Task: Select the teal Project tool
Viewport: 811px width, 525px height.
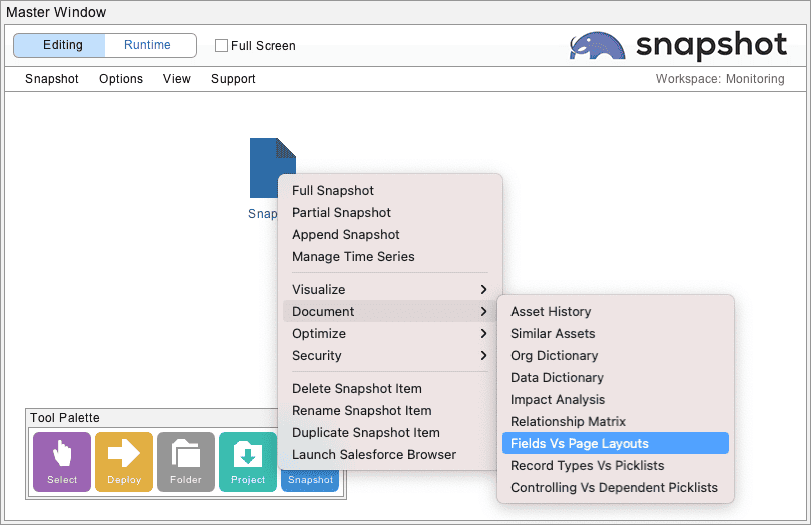Action: click(248, 462)
